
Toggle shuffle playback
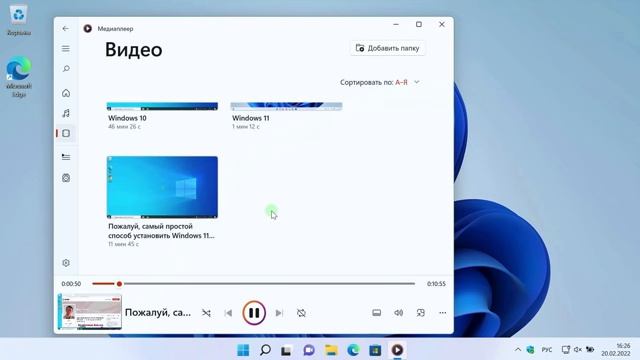(x=207, y=313)
